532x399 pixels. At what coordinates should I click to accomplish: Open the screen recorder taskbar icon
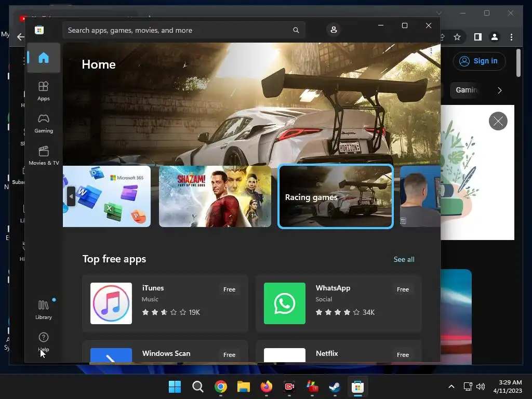(289, 387)
